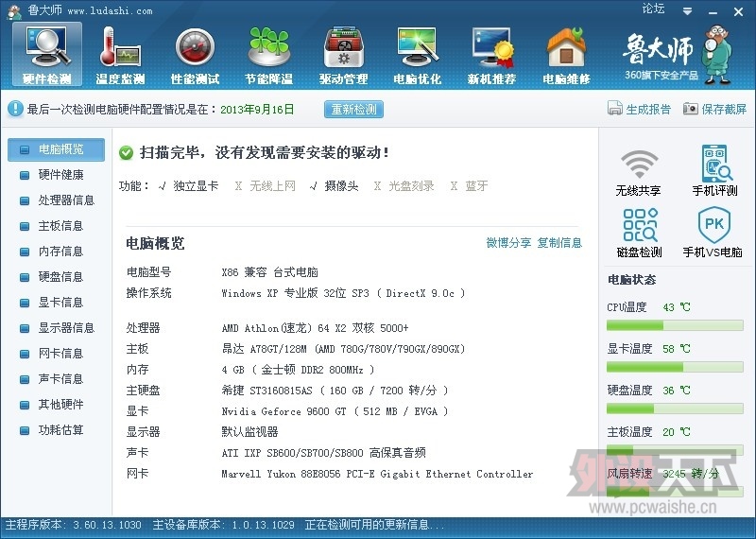Click 独立显卡 feature label
The image size is (756, 539).
(x=196, y=185)
